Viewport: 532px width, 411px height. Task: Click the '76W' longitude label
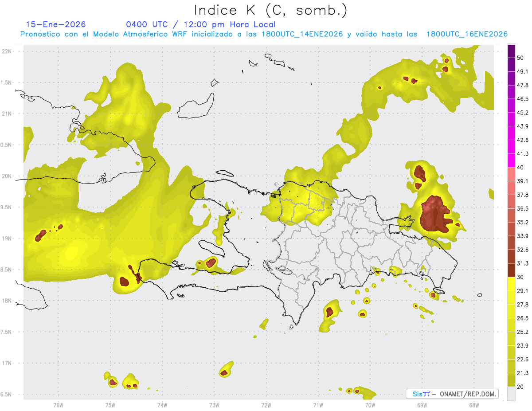(58, 405)
